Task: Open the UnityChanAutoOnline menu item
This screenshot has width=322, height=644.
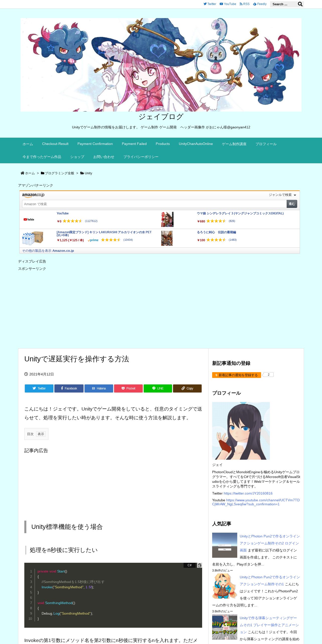Action: 196,144
